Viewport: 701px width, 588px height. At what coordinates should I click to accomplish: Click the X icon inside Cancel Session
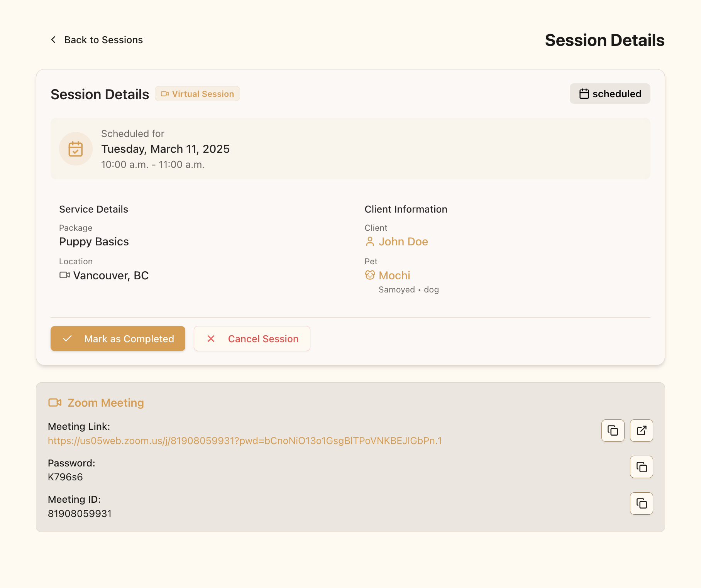click(211, 339)
